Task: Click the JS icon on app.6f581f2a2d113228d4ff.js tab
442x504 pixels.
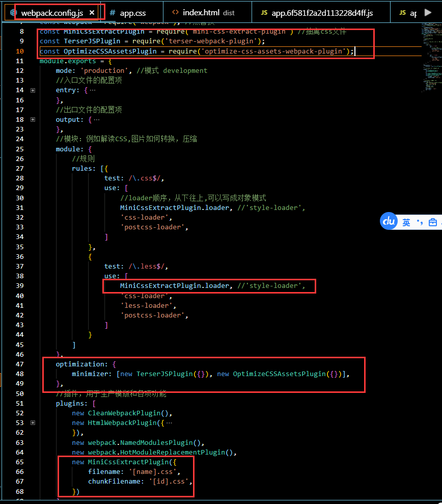Action: [x=264, y=13]
